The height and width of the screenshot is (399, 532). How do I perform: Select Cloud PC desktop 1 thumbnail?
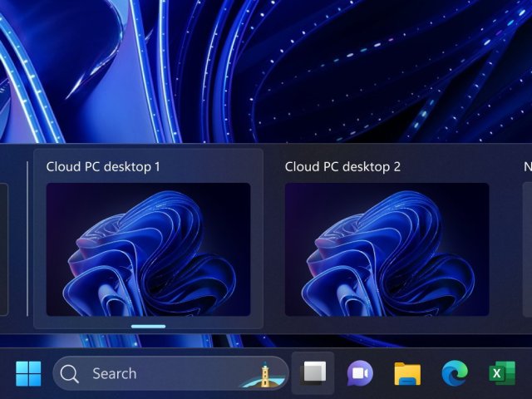pos(148,249)
